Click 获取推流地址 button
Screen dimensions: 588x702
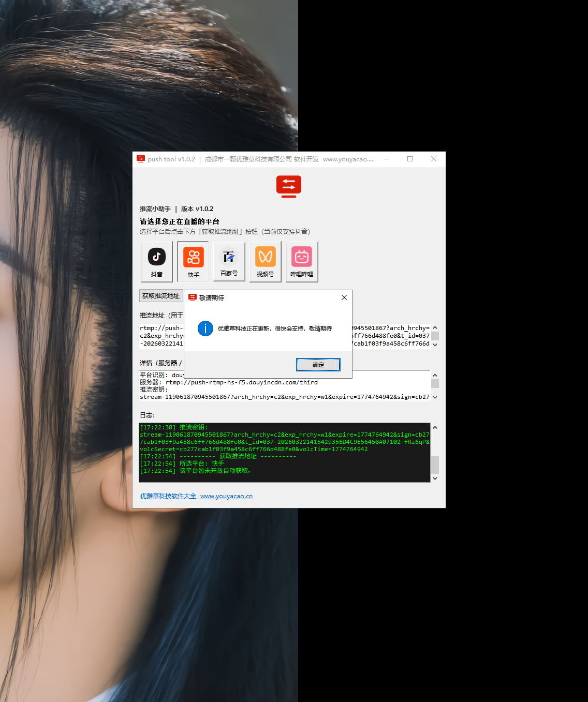coord(161,296)
